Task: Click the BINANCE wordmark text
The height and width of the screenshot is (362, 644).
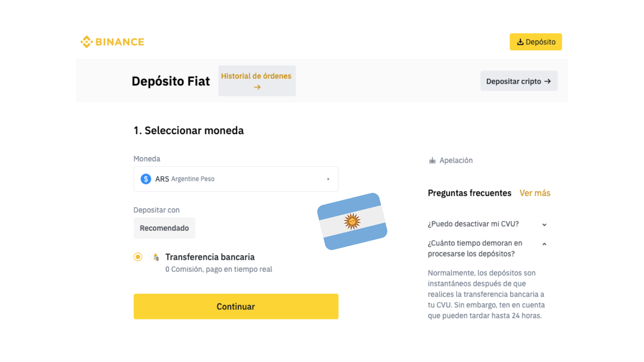Action: tap(120, 42)
